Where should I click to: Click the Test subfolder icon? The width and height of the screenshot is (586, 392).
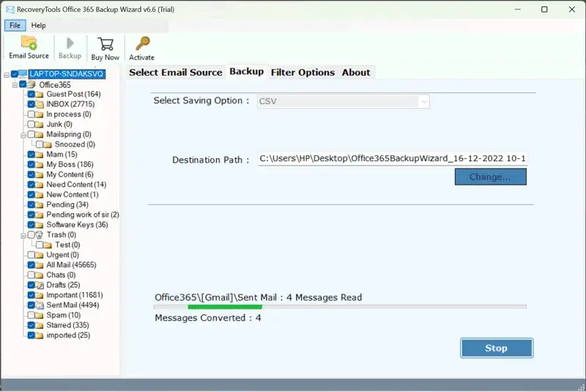(48, 245)
